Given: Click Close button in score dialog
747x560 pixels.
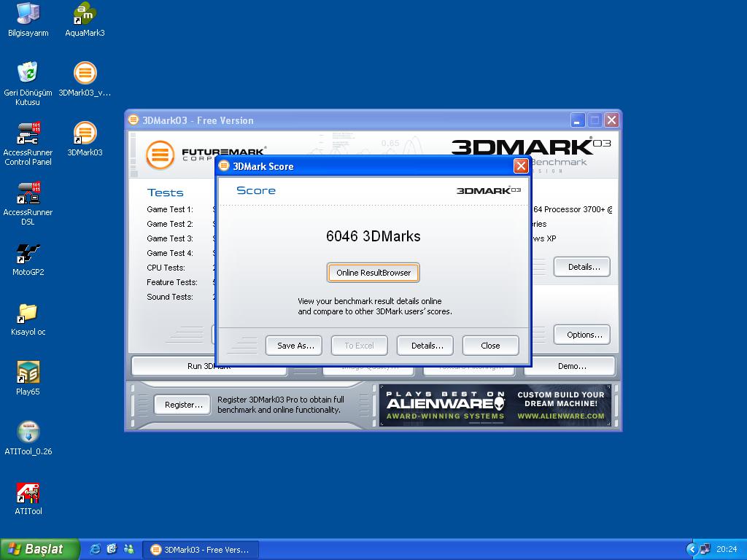Looking at the screenshot, I should (490, 346).
